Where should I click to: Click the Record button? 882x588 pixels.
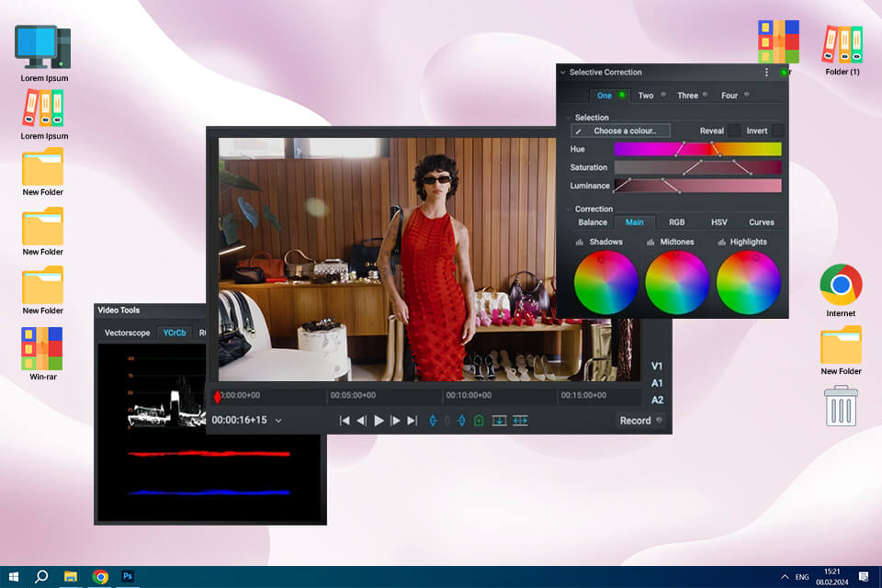639,421
